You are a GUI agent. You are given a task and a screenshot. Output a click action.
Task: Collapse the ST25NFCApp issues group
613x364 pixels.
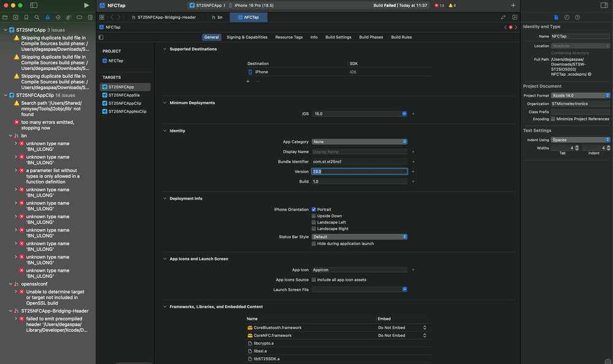[x=6, y=29]
